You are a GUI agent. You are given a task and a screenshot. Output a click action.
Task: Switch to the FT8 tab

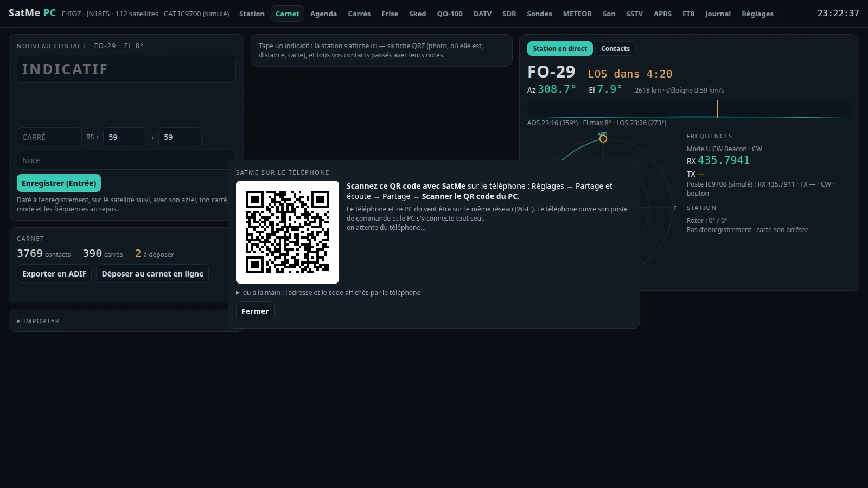coord(688,14)
